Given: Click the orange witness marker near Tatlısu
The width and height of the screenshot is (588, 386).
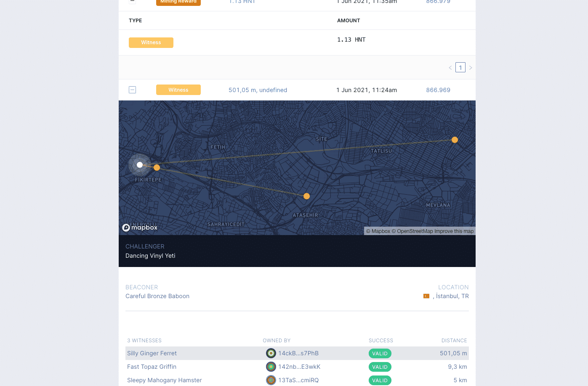Looking at the screenshot, I should [x=455, y=140].
